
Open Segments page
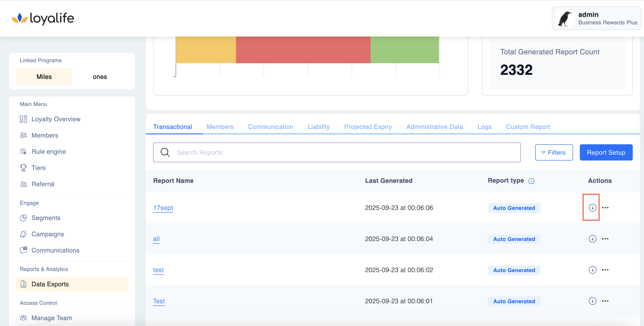click(x=46, y=218)
